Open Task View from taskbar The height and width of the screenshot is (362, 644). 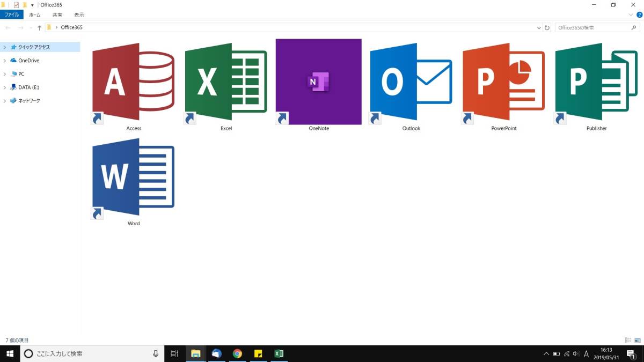point(174,353)
